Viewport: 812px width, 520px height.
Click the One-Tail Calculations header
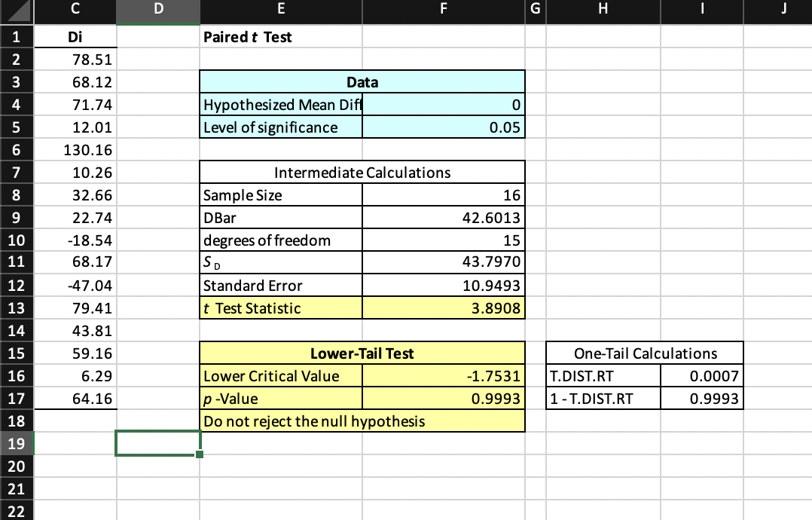click(x=645, y=353)
